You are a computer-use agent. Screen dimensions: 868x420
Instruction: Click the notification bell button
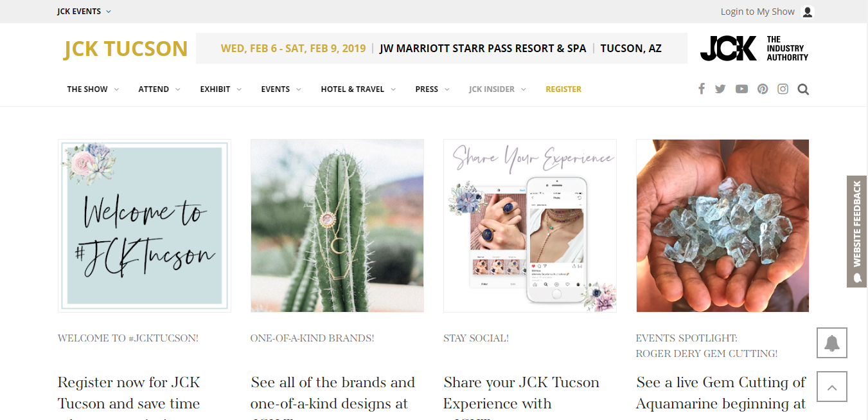click(832, 343)
